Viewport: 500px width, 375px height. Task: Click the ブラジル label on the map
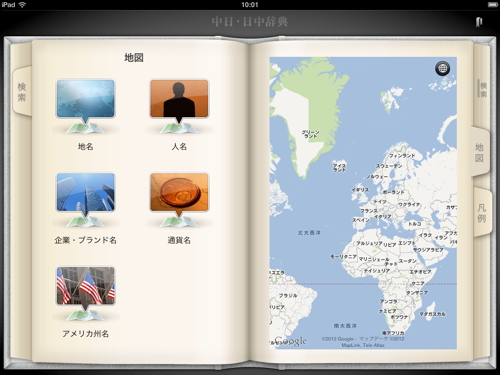pos(288,296)
